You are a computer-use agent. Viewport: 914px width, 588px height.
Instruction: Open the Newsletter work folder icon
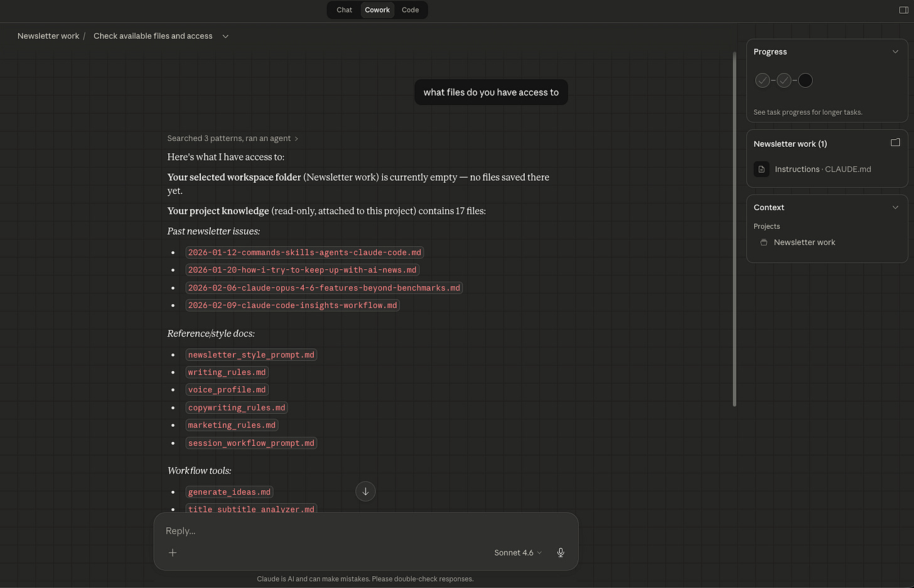pyautogui.click(x=895, y=142)
